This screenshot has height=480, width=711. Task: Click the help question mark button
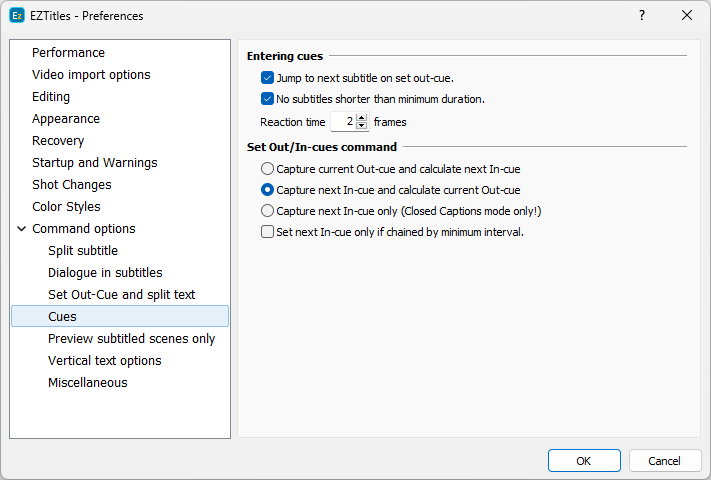(642, 16)
